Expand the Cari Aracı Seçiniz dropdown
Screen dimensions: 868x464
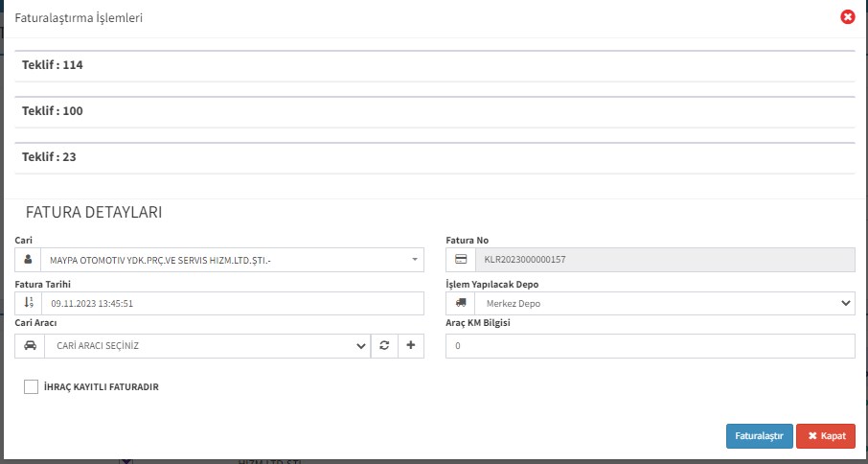coord(203,346)
